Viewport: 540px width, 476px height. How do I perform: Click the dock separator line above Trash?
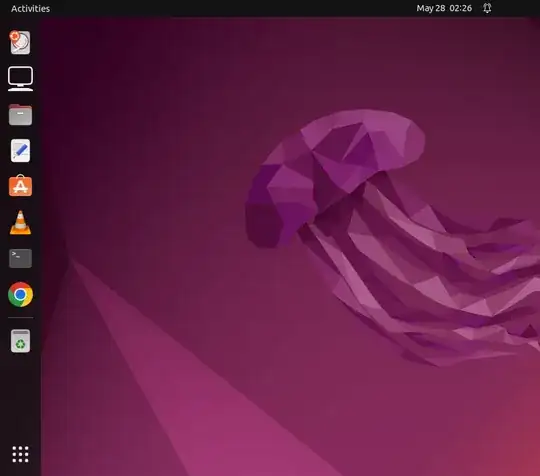tap(20, 318)
